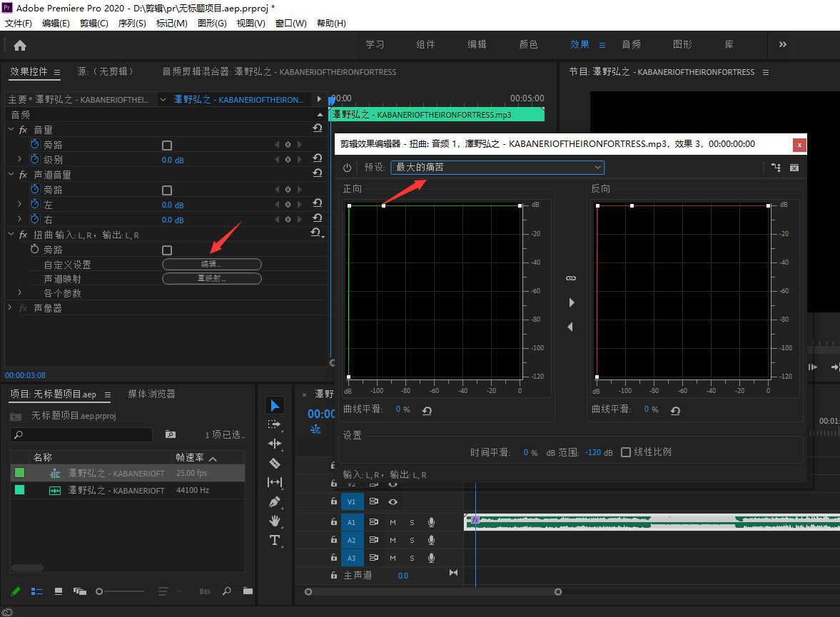Switch to the 媒体浏览器 tab
This screenshot has width=840, height=617.
tap(151, 394)
